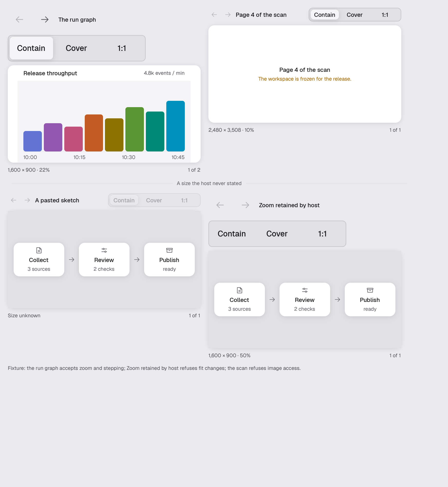448x487 pixels.
Task: Click the Release throughput chart heading
Action: (50, 73)
